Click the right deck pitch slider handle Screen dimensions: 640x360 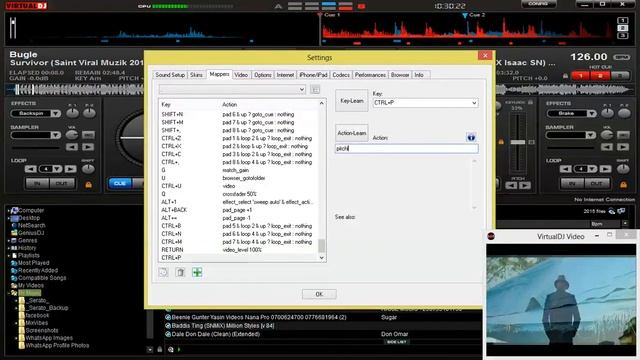click(518, 142)
